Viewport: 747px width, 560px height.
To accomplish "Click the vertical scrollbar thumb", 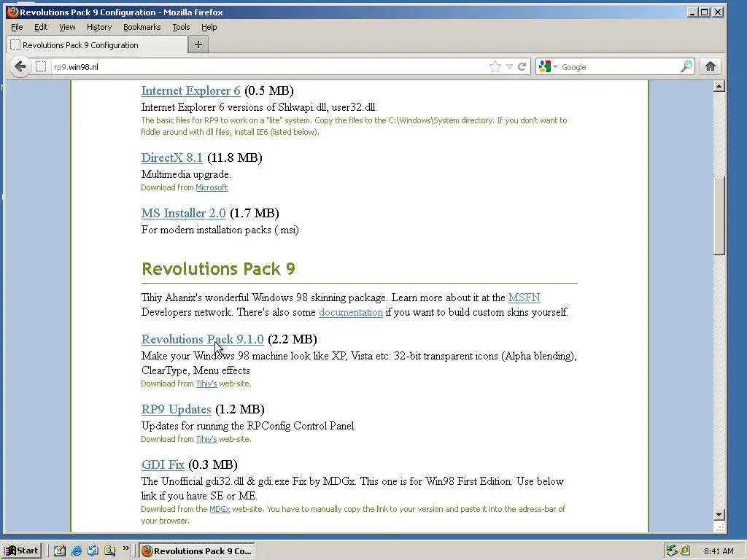I will [719, 216].
